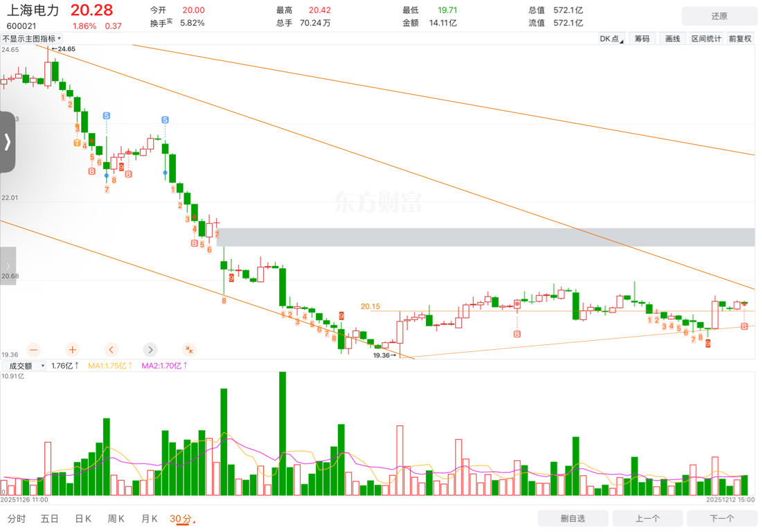Click the T marker on the chart
This screenshot has height=532, width=762.
(77, 143)
